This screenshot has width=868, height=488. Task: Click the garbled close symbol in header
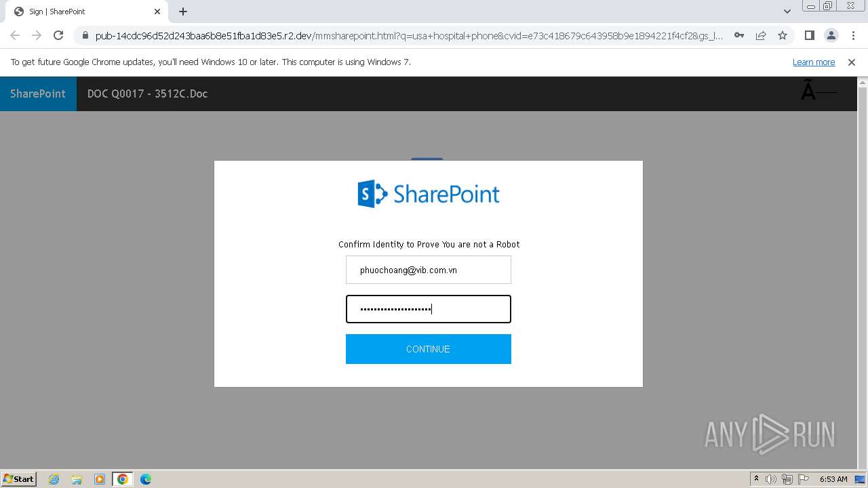pyautogui.click(x=818, y=92)
